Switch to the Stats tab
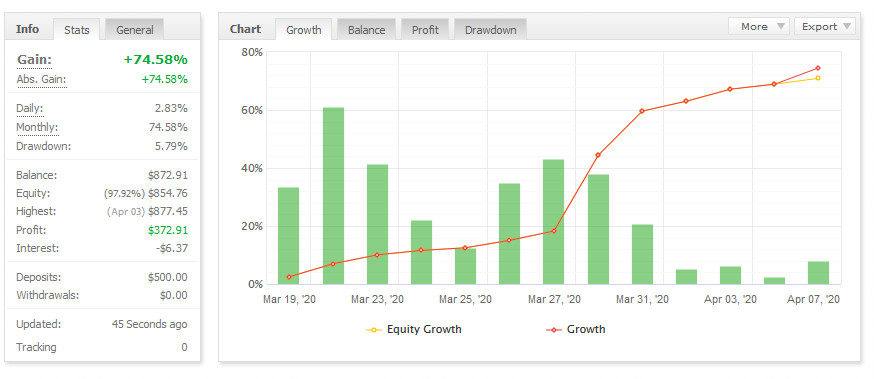Viewport: 874px width, 379px height. 77,30
